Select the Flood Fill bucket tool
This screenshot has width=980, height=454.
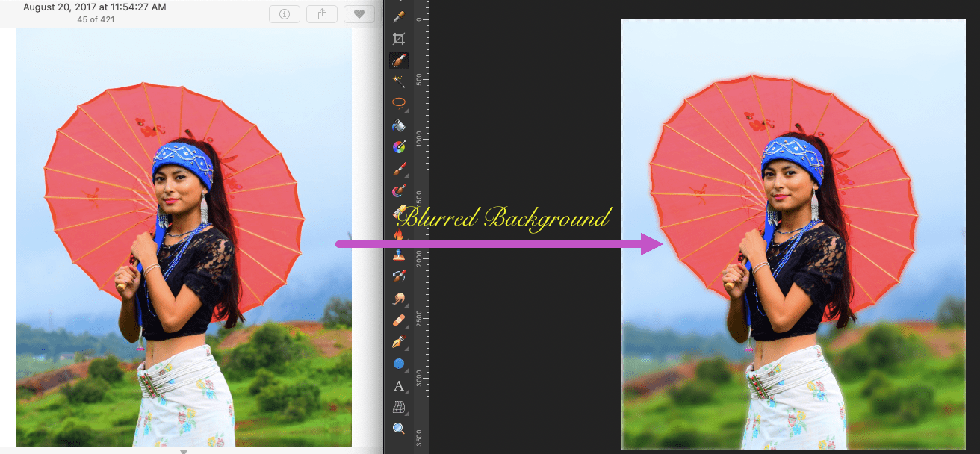coord(399,125)
